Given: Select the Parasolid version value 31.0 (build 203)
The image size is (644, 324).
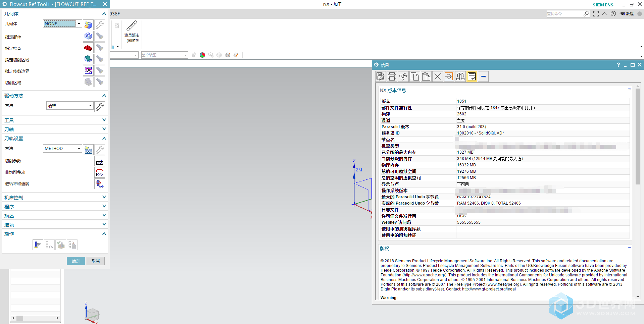Looking at the screenshot, I should [x=472, y=127].
